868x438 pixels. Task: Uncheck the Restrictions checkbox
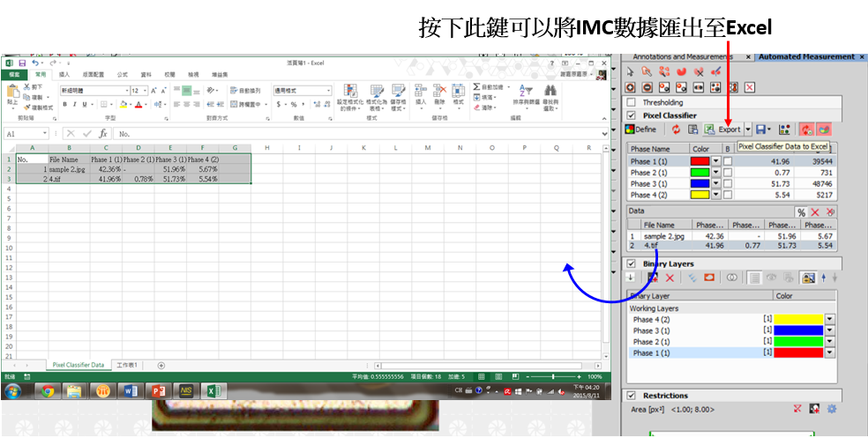point(631,396)
